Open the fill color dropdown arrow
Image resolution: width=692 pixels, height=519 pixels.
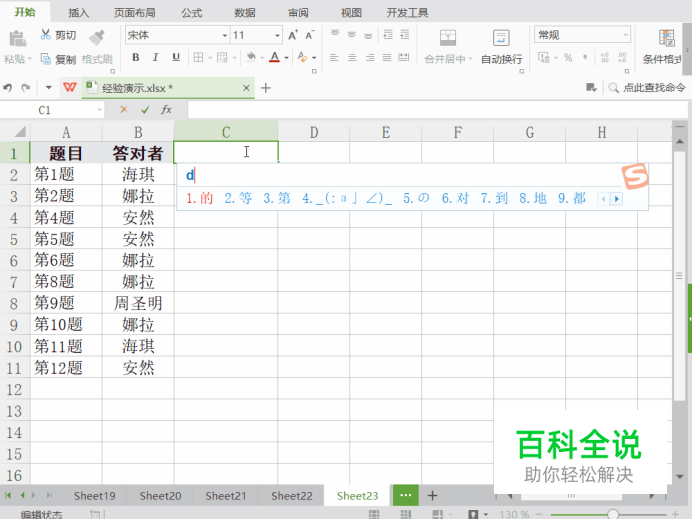click(x=262, y=58)
